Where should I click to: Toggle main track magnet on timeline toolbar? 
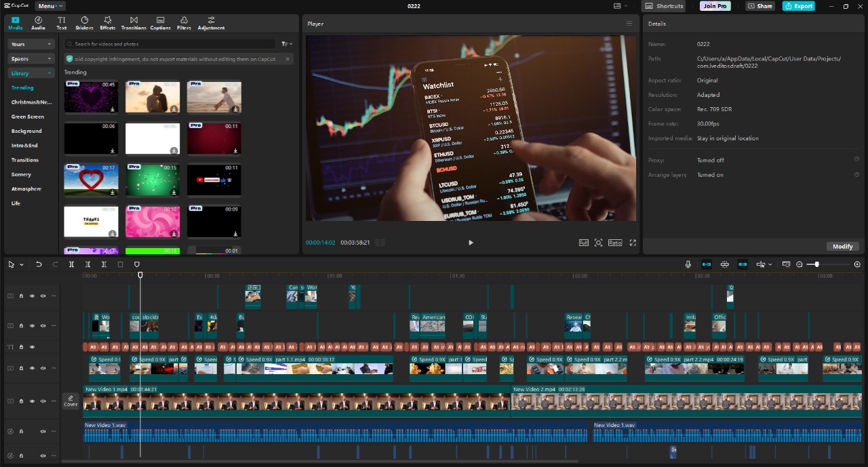tap(707, 264)
